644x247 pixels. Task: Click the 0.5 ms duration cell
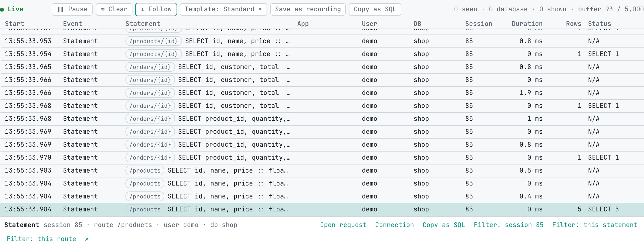coord(531,171)
